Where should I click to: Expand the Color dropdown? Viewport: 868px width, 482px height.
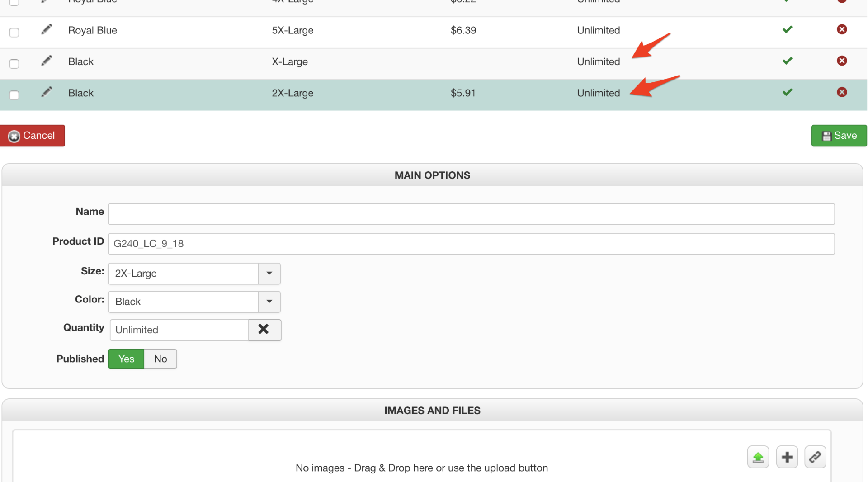click(x=269, y=302)
